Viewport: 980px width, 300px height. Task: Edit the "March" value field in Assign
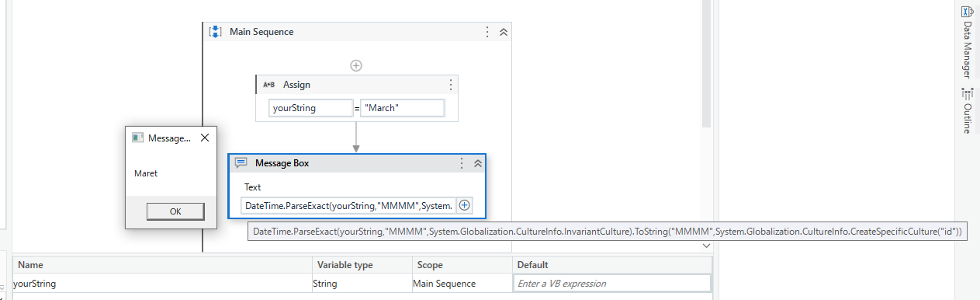(x=403, y=108)
